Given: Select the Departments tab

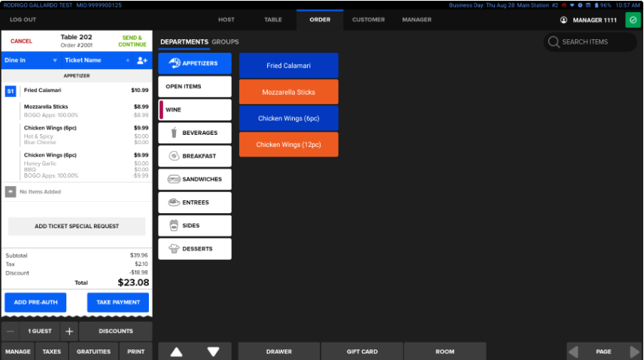Looking at the screenshot, I should pyautogui.click(x=184, y=42).
